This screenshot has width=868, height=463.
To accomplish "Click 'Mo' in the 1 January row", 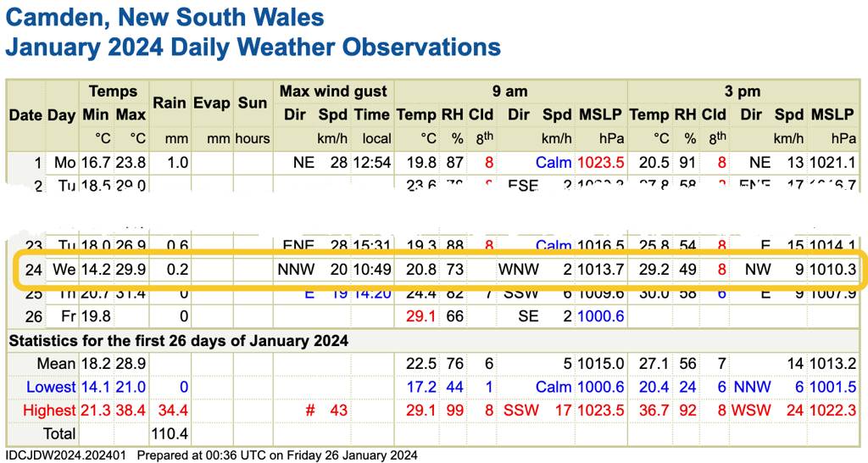I will pos(64,163).
